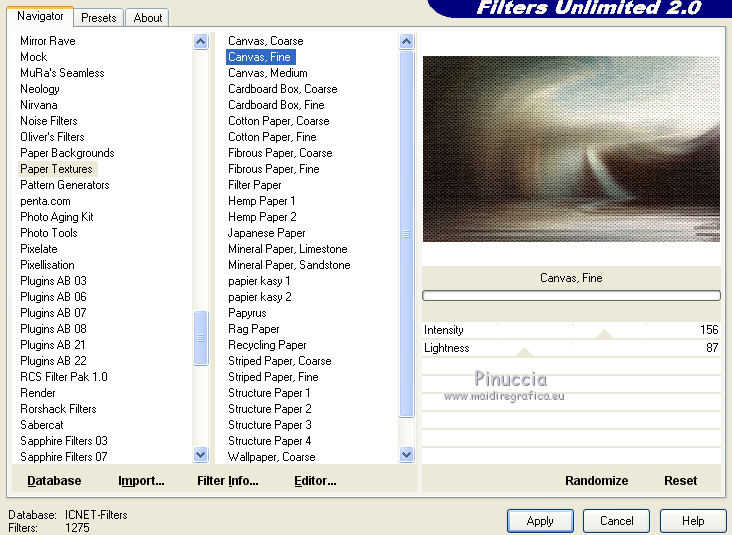Viewport: 732px width, 535px height.
Task: Select the Papyrus filter
Action: tap(247, 313)
